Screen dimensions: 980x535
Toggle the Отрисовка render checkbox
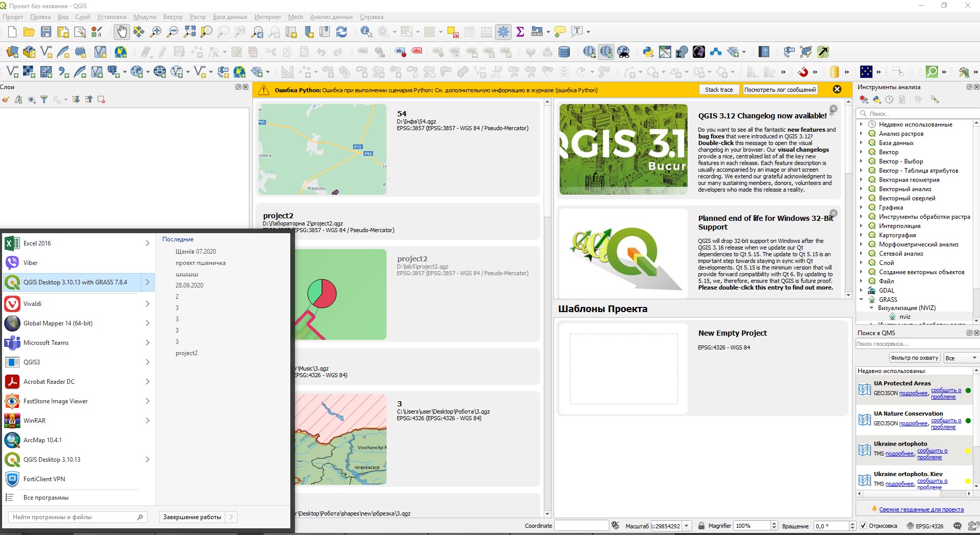coord(863,526)
